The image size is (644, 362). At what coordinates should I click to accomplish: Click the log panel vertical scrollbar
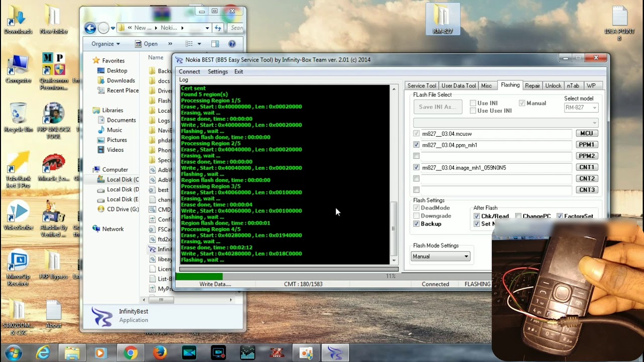393,174
